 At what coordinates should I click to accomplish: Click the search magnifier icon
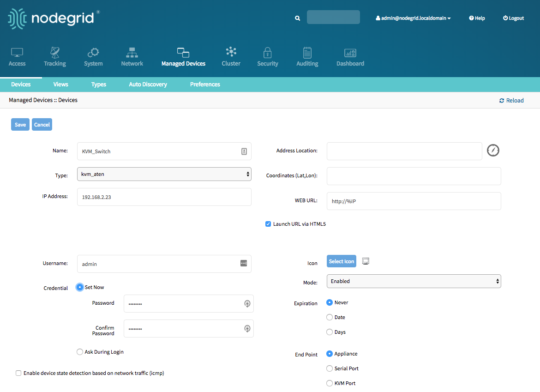pyautogui.click(x=298, y=18)
